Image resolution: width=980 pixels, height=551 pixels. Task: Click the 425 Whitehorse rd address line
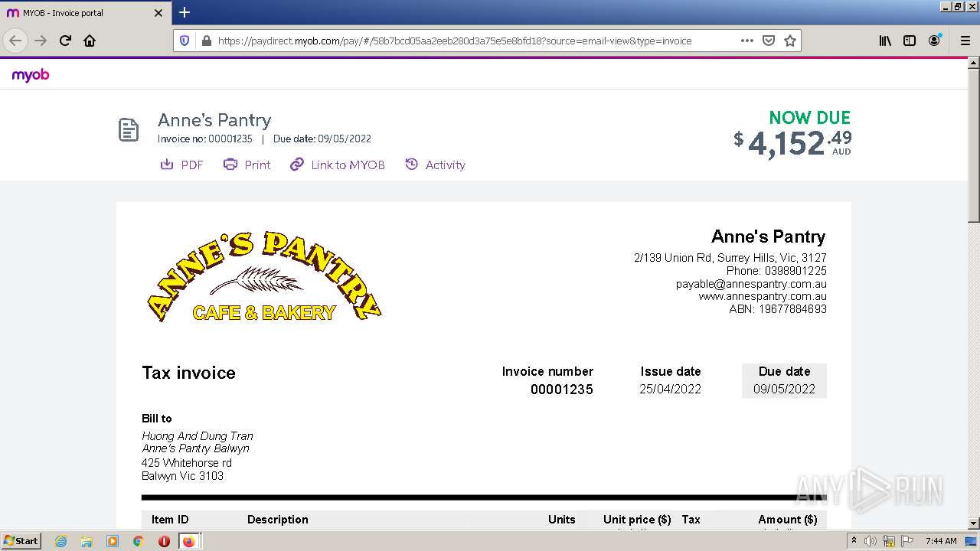click(187, 463)
